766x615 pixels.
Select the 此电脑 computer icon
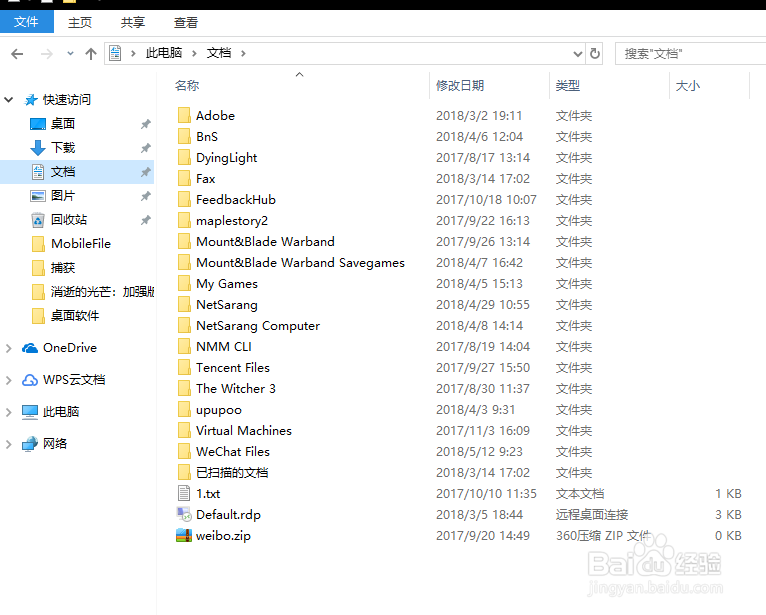coord(30,412)
